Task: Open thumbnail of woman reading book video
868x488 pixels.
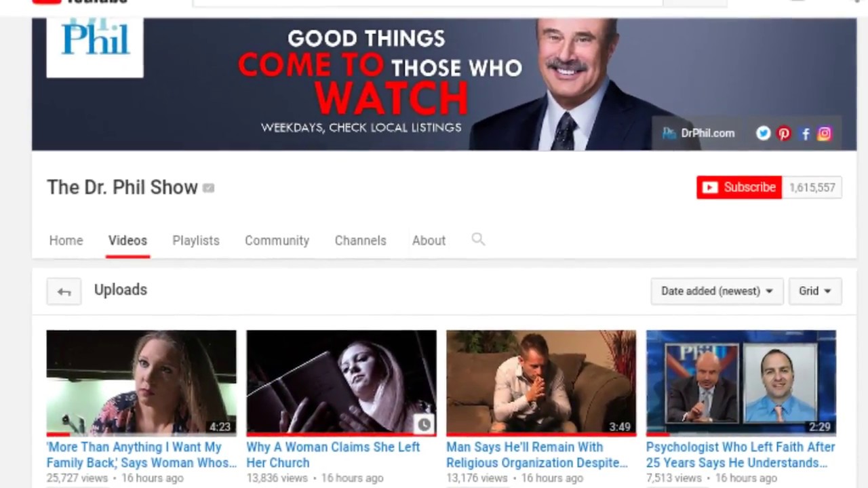Action: [341, 382]
